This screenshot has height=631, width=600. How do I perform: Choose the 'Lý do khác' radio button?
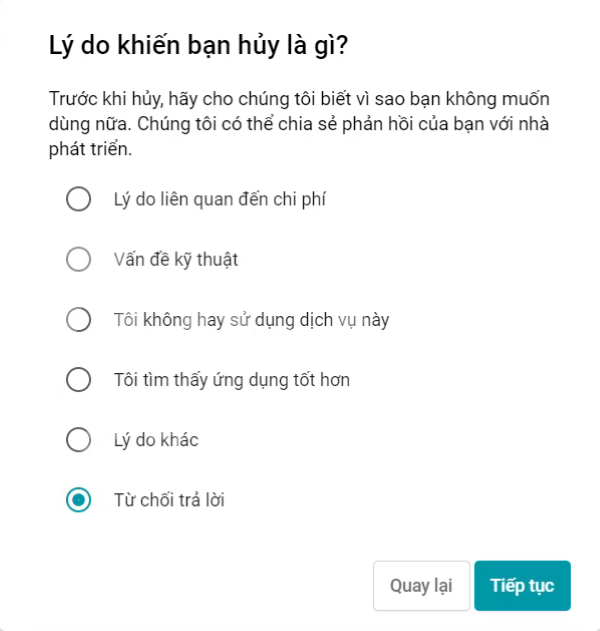(x=79, y=439)
